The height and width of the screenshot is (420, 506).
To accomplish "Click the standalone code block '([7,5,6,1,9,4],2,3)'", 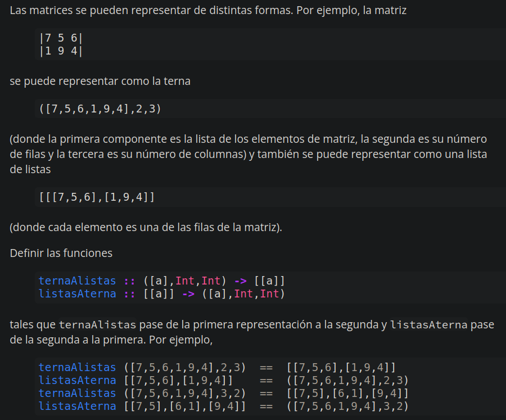I will (x=100, y=109).
